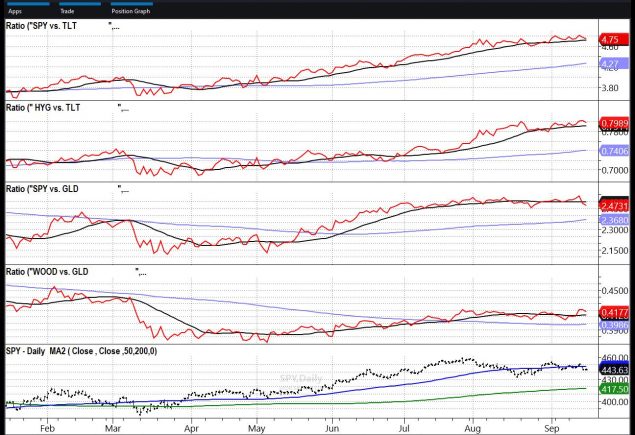Click the May label on time axis
This screenshot has width=635, height=435.
click(257, 429)
